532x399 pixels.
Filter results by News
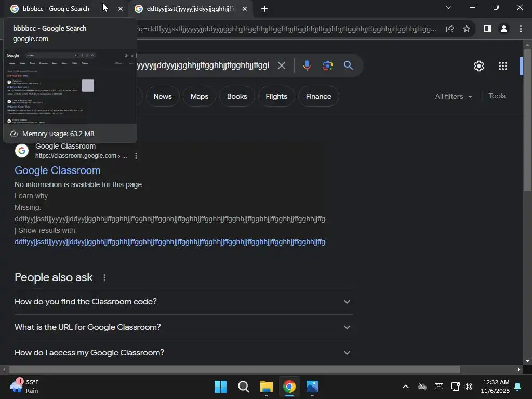[163, 96]
